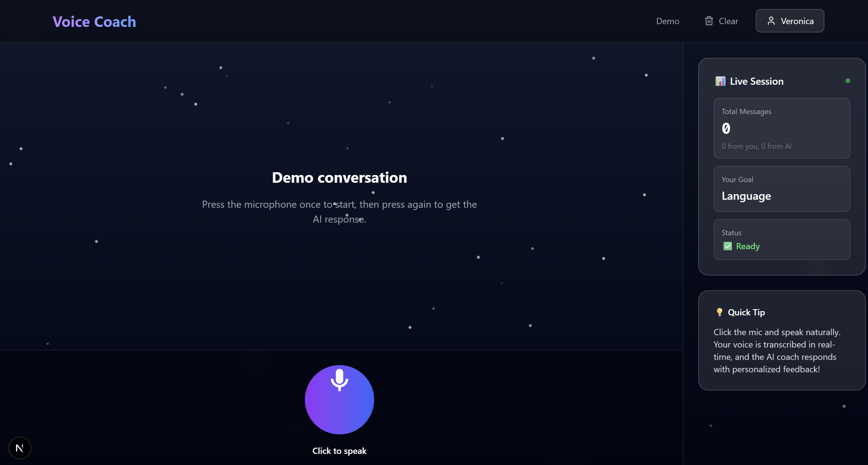Click the trash can icon
Viewport: 868px width, 465px height.
[709, 21]
